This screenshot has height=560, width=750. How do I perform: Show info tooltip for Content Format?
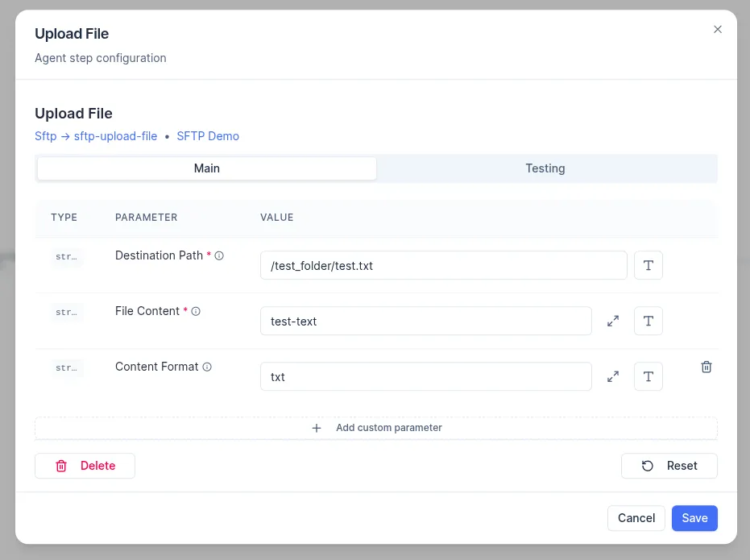click(x=207, y=367)
